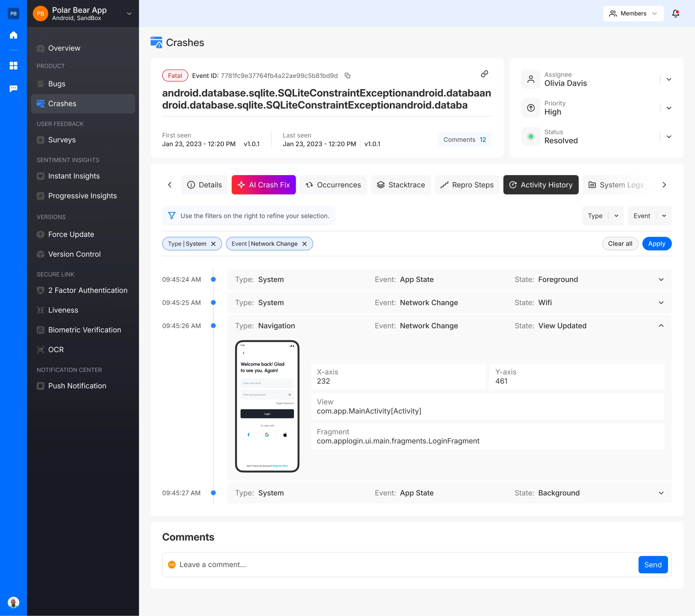Screen dimensions: 695x616
Task: Open the AI Crash Fix tab
Action: (x=264, y=185)
